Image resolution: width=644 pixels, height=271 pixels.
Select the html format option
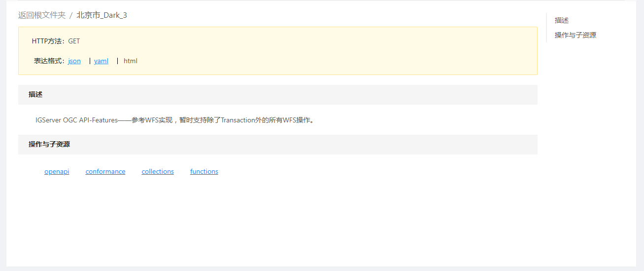pos(131,61)
